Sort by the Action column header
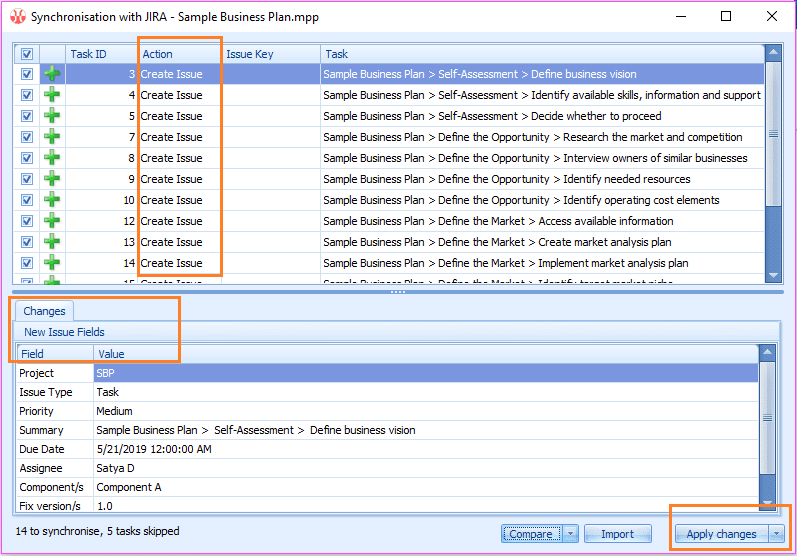 click(x=179, y=54)
